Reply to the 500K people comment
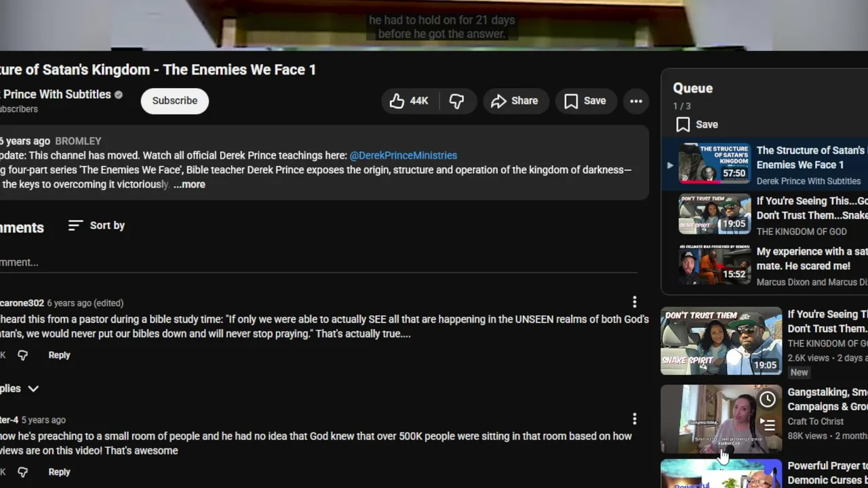Screen dimensions: 868x488 click(59, 472)
